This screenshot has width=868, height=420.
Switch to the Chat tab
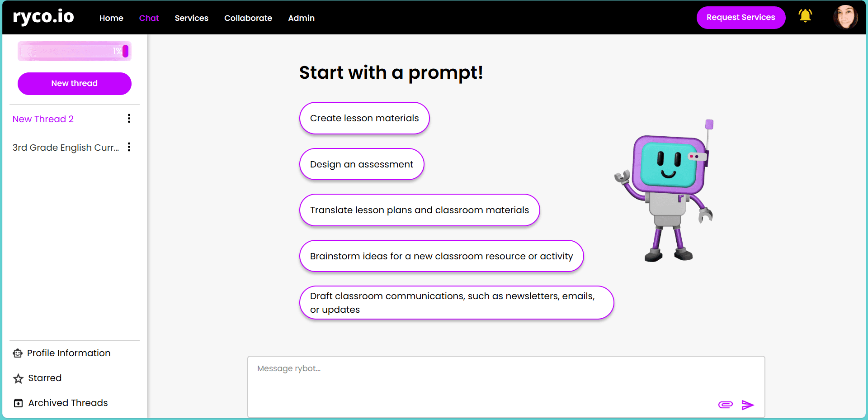[x=149, y=18]
